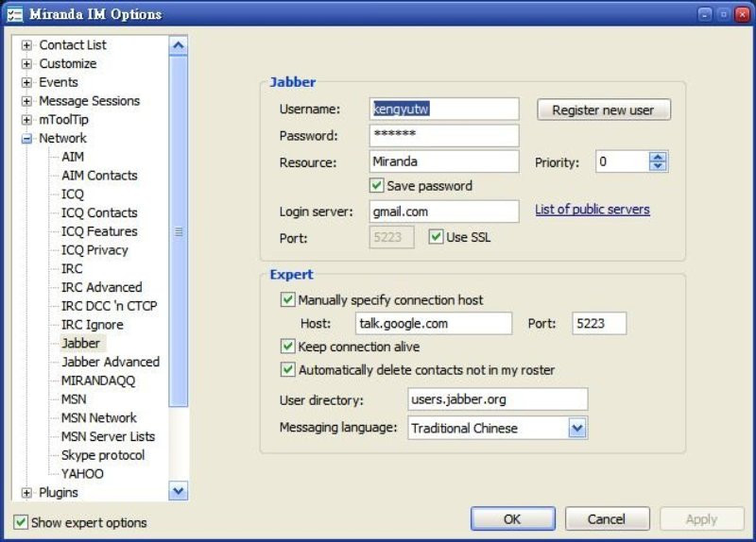The width and height of the screenshot is (756, 542).
Task: Click the Expert section Port field
Action: coord(599,323)
